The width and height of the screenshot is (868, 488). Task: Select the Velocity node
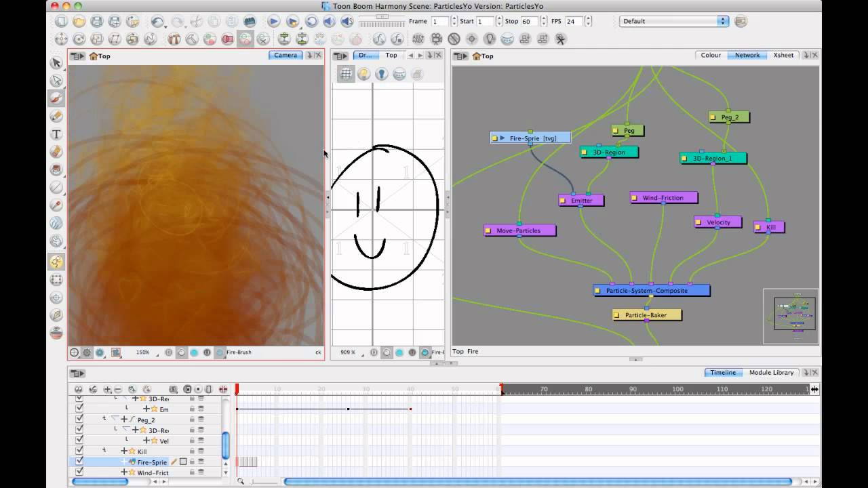718,222
